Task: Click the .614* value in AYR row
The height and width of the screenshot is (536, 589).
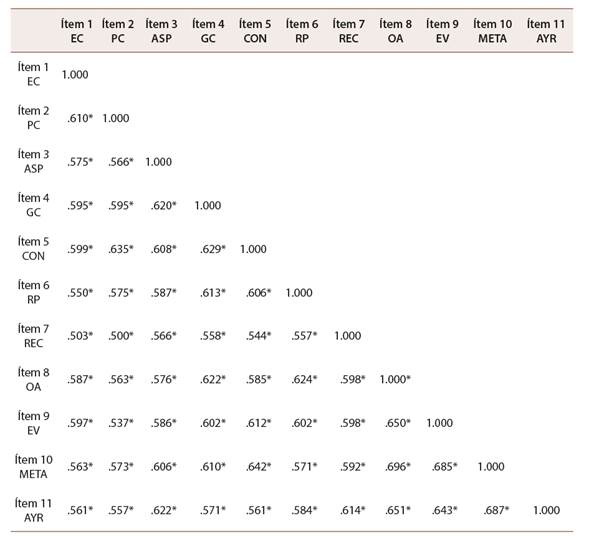Action: click(x=352, y=510)
